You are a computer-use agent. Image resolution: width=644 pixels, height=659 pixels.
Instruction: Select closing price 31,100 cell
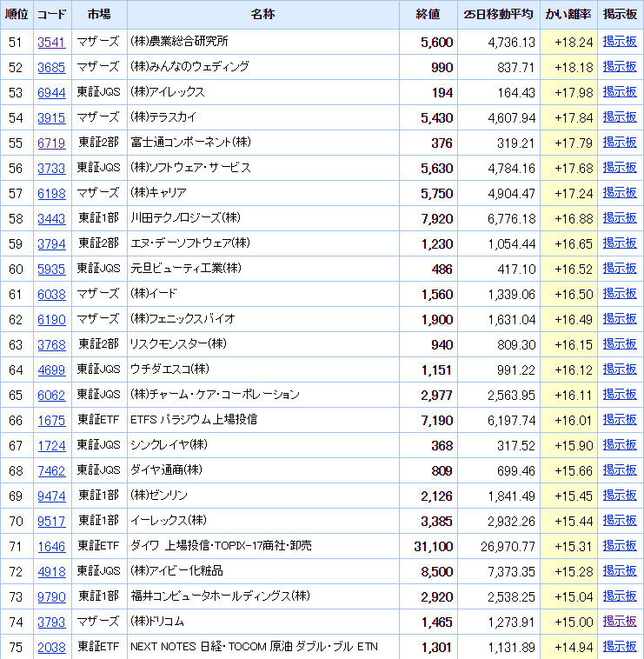click(x=428, y=546)
